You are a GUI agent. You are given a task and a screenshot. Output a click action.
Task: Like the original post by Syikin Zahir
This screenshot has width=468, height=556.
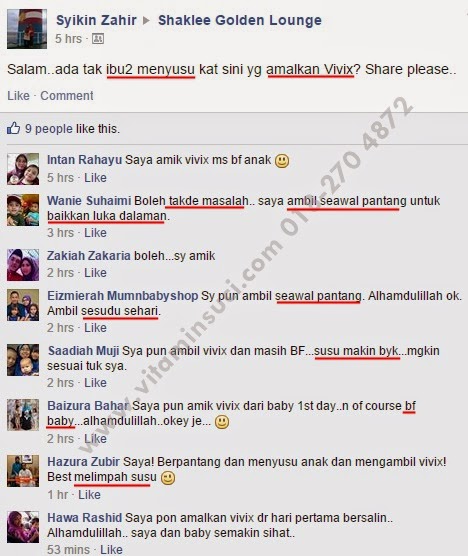click(18, 96)
